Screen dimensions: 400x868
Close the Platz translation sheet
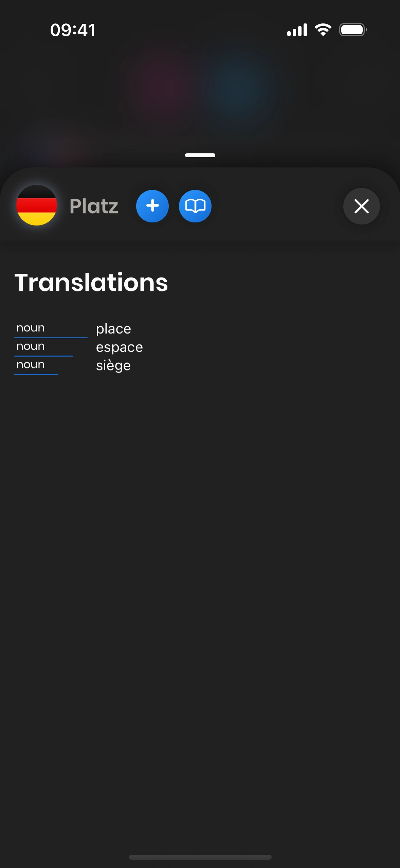(361, 206)
